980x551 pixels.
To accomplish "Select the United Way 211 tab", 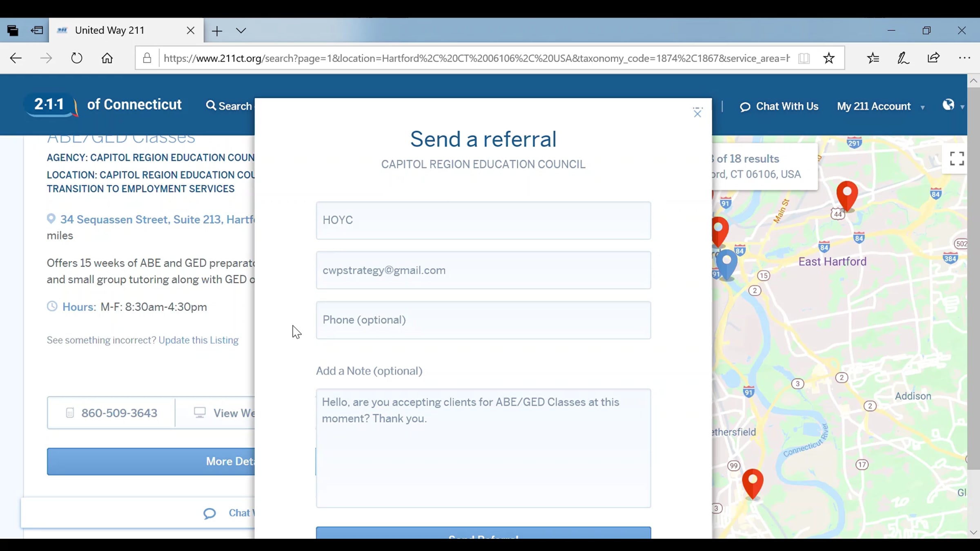I will point(126,30).
